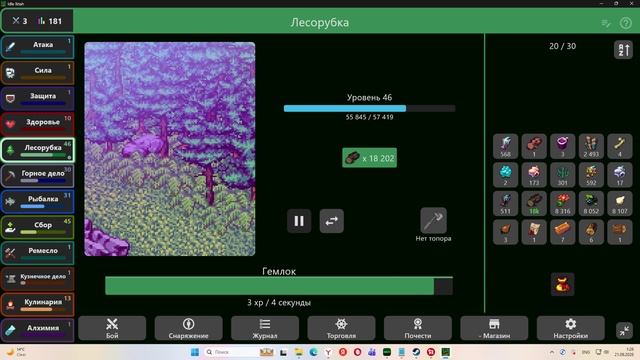The width and height of the screenshot is (640, 360).
Task: Select the Лесорубка skill tab
Action: [x=37, y=149]
